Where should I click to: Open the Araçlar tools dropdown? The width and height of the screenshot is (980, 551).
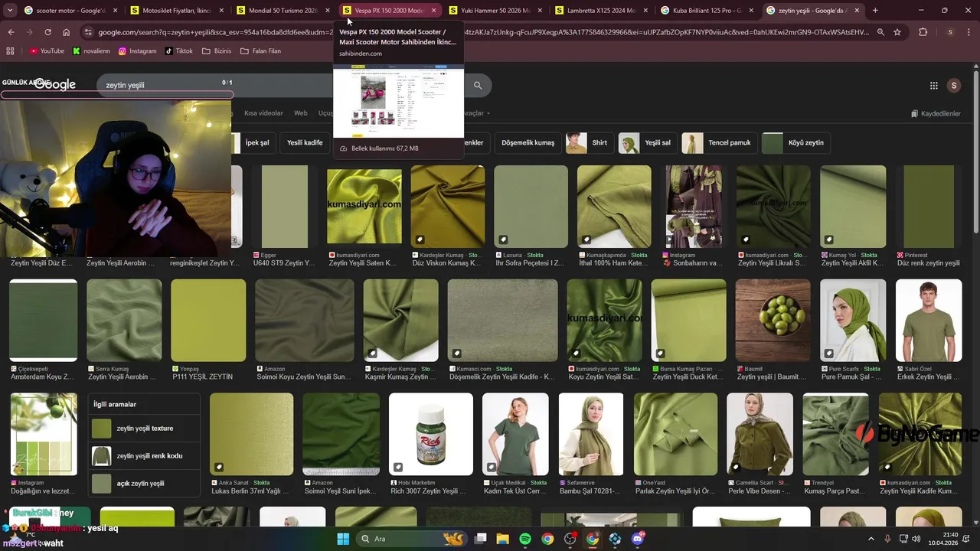(x=476, y=113)
